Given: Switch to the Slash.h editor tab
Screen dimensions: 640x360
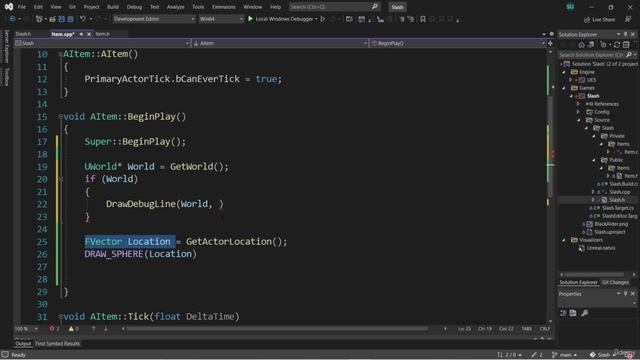Looking at the screenshot, I should click(23, 34).
